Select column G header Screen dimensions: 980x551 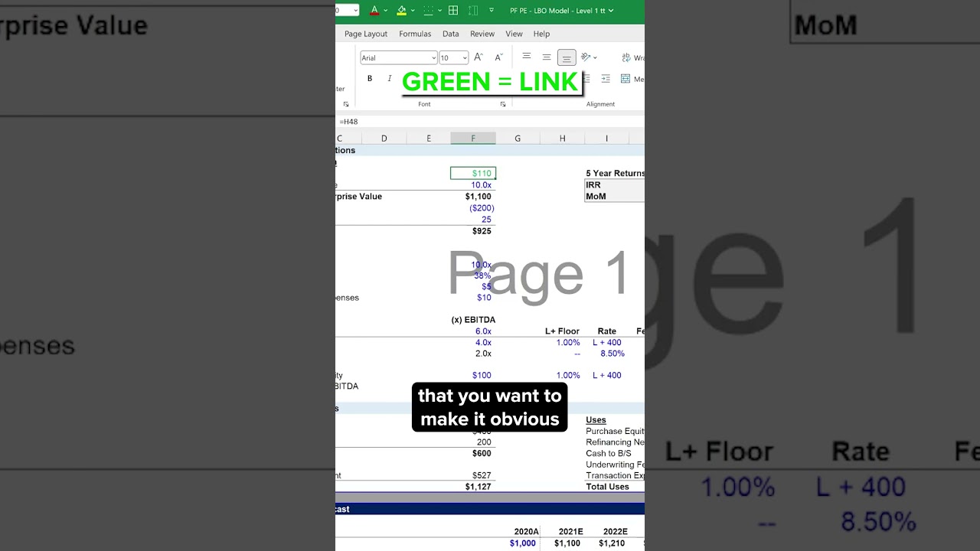click(518, 139)
